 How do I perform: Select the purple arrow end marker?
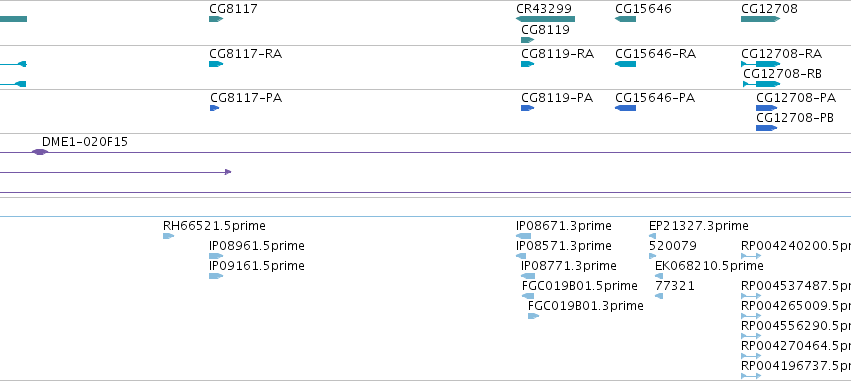(x=228, y=172)
